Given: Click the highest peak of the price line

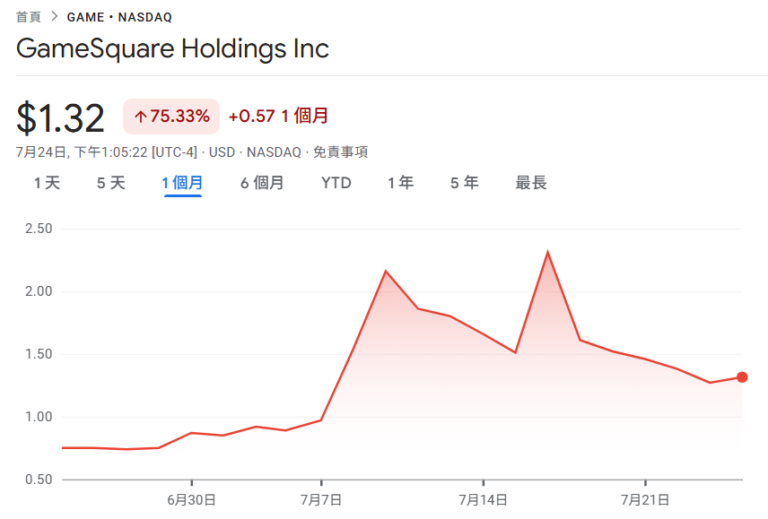Looking at the screenshot, I should pos(547,252).
